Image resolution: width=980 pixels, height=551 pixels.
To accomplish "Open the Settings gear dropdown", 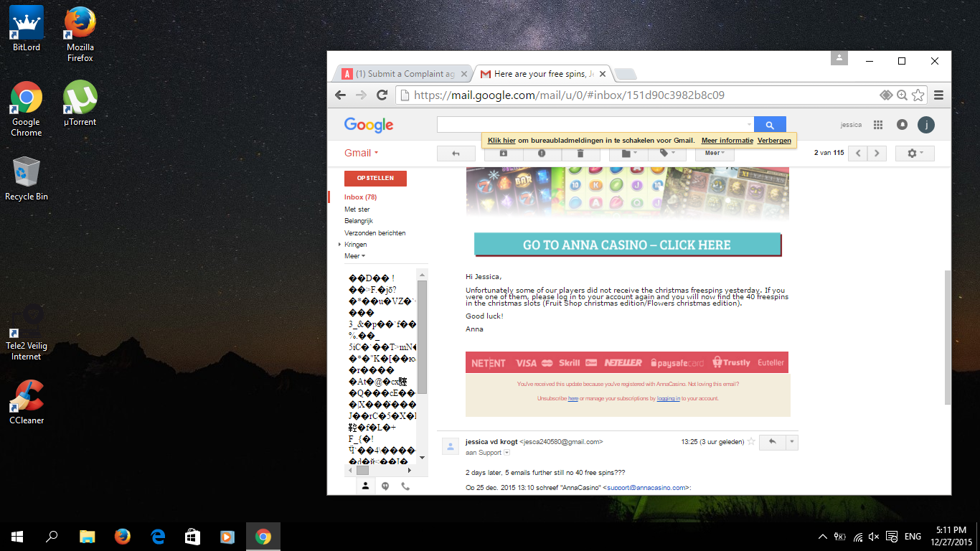I will [x=915, y=153].
